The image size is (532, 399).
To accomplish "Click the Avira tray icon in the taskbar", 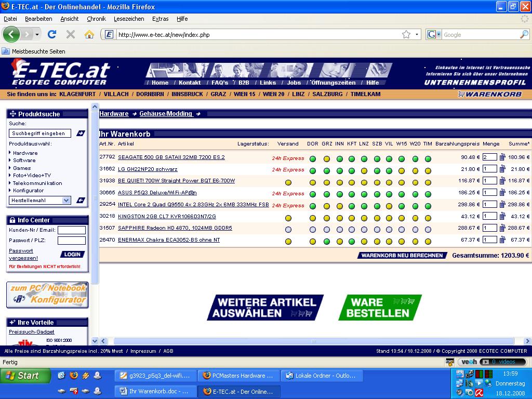I will coord(478,392).
